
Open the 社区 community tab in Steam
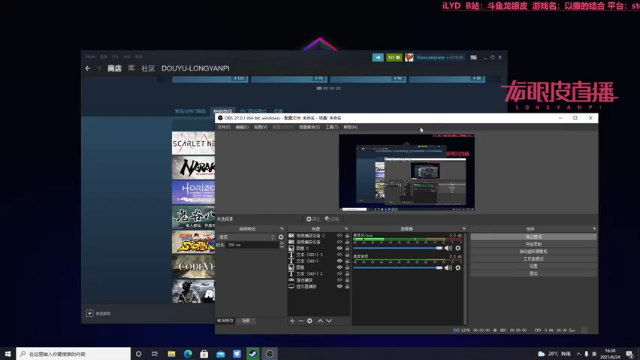coord(148,69)
